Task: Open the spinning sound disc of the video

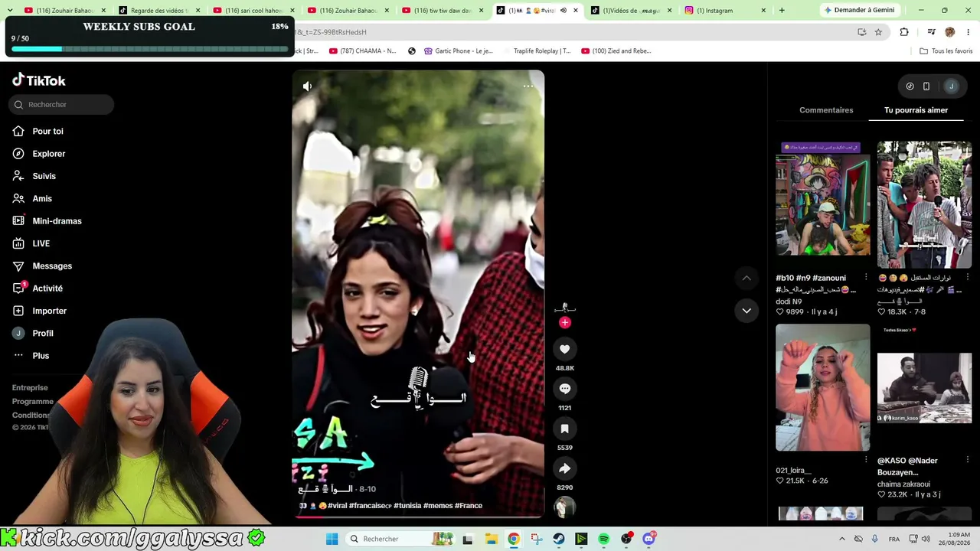Action: coord(564,507)
